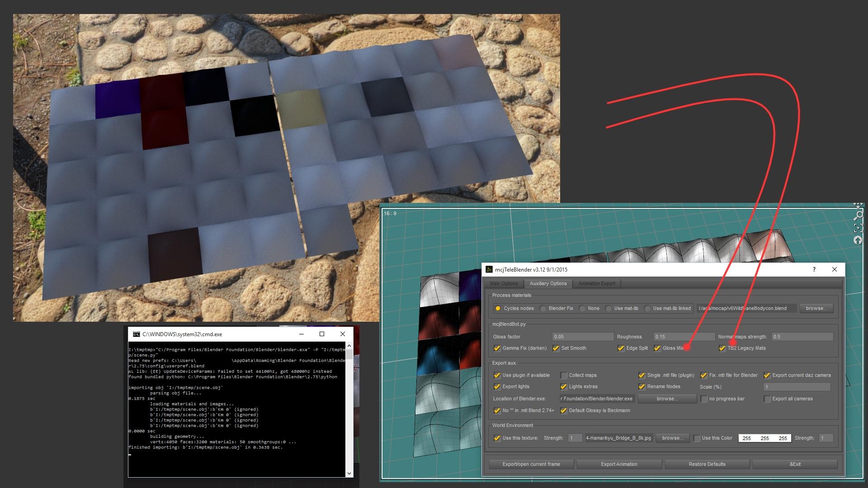Click the Gloss factor input field
This screenshot has height=488, width=868.
pyautogui.click(x=583, y=337)
